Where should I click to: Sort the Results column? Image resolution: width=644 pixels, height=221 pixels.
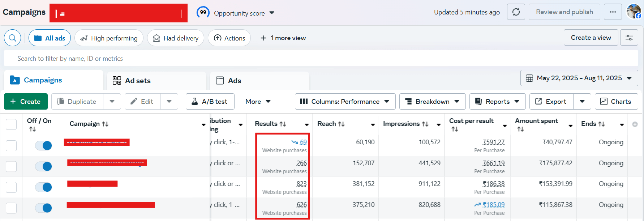click(283, 124)
